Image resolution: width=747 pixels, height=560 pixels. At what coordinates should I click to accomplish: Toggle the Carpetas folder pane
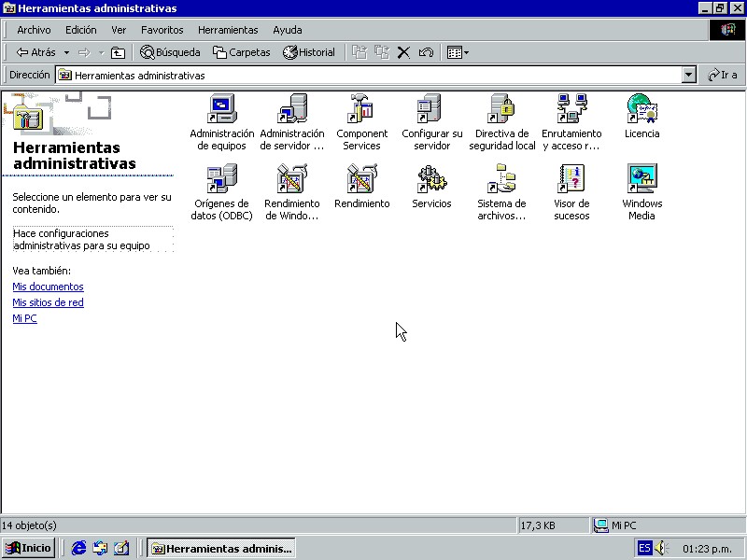242,52
